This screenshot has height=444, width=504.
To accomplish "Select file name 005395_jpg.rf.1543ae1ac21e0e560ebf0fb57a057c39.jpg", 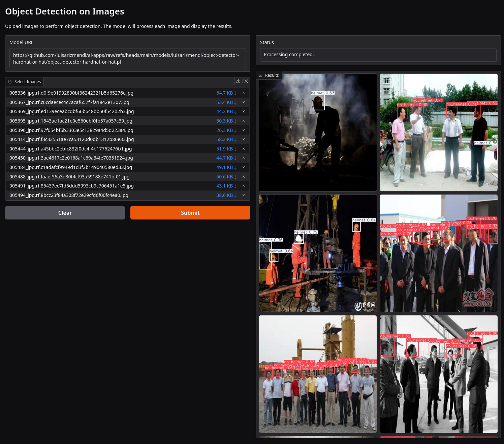I will (71, 121).
